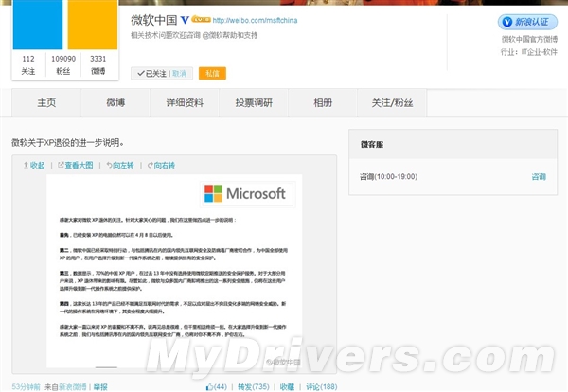Open the 详细资料 tab
The image size is (568, 392).
185,103
